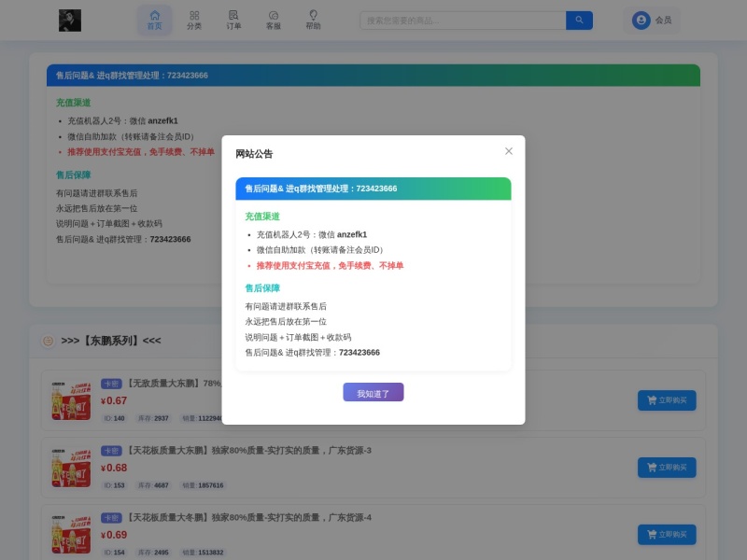
Task: Open the ¥0.68 product thumbnail
Action: click(71, 468)
